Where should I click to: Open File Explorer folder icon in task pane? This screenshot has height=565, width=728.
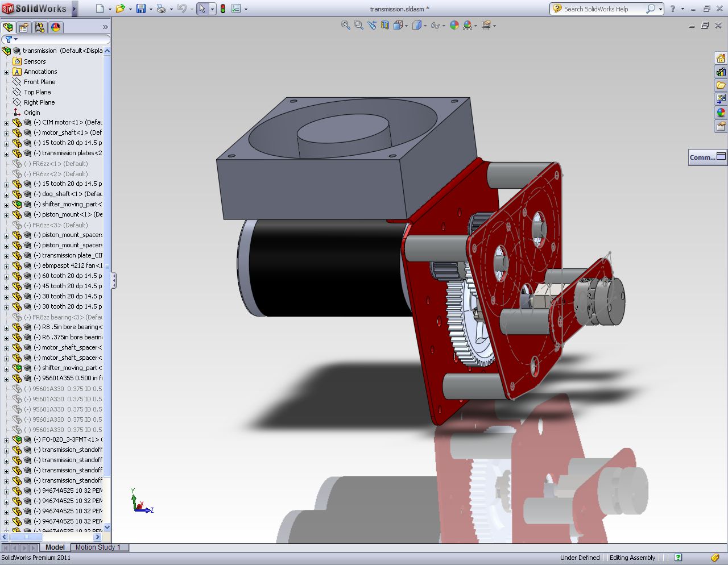coord(721,85)
